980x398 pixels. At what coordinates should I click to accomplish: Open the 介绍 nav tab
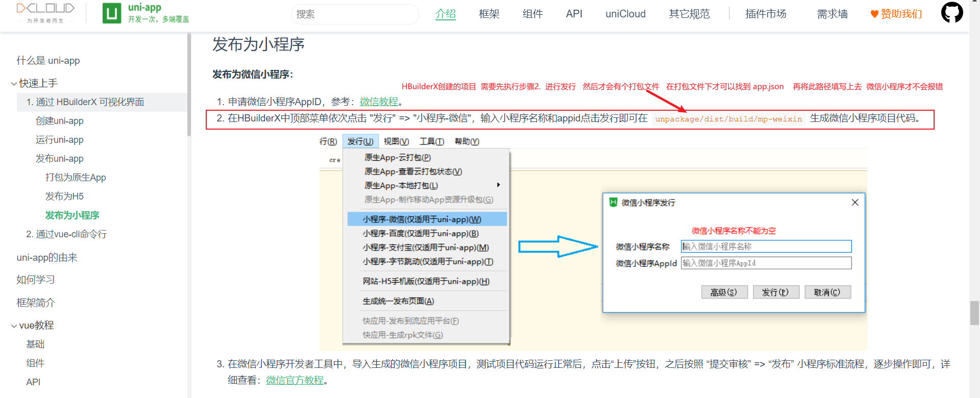tap(446, 14)
